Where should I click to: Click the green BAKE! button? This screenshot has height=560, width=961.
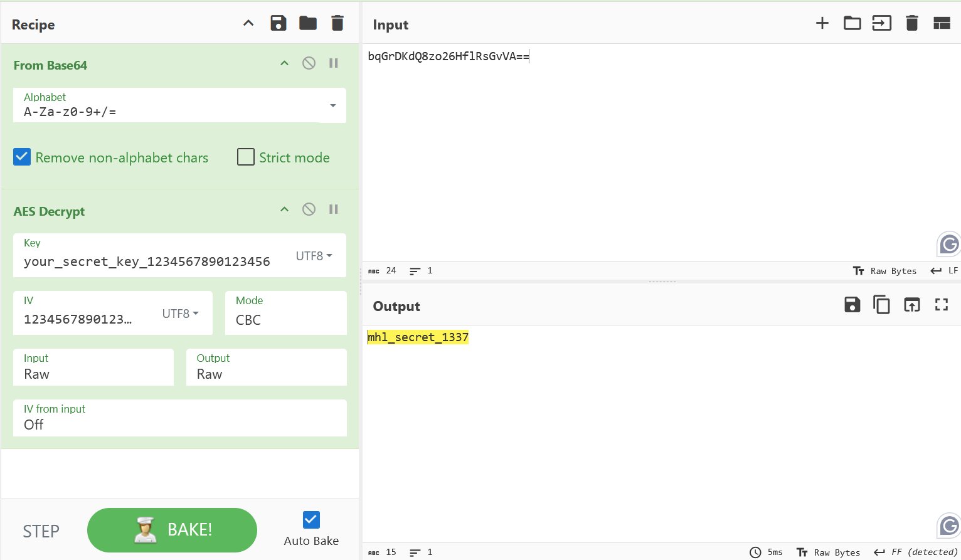click(172, 530)
